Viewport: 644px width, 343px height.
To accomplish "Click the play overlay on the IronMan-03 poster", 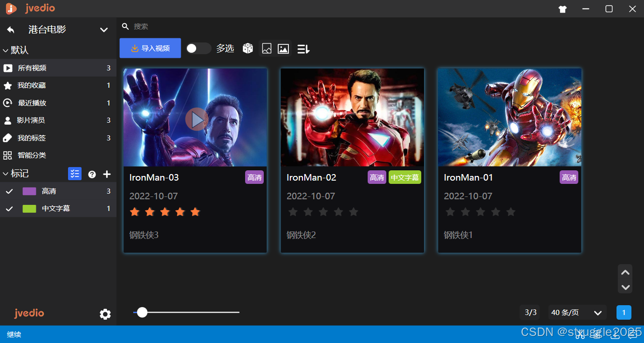I will pyautogui.click(x=197, y=119).
